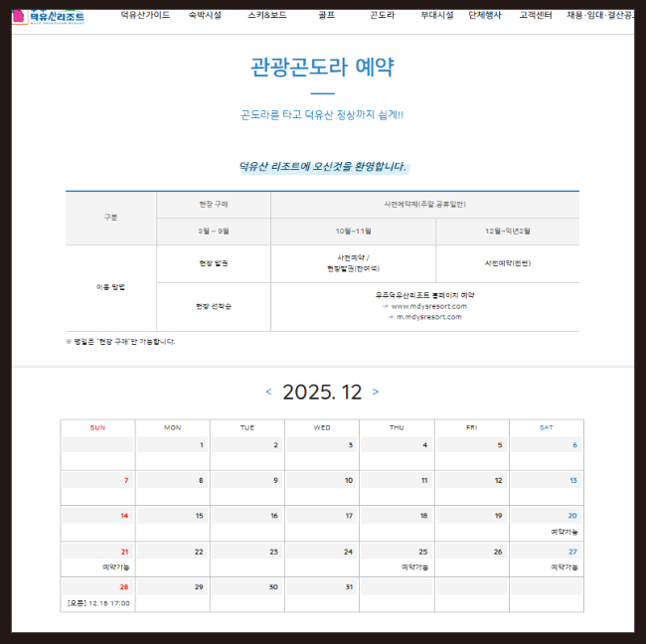The height and width of the screenshot is (644, 646).
Task: Click the 10월~11월 cell
Action: click(353, 232)
